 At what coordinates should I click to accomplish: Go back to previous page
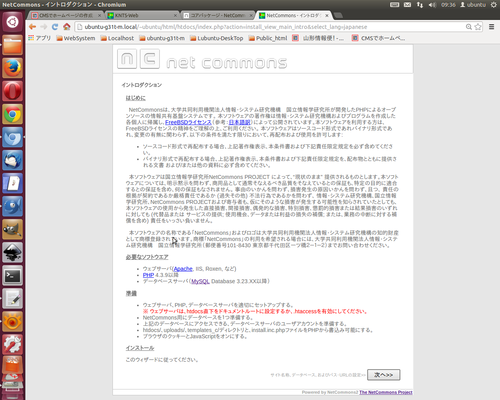(32, 27)
